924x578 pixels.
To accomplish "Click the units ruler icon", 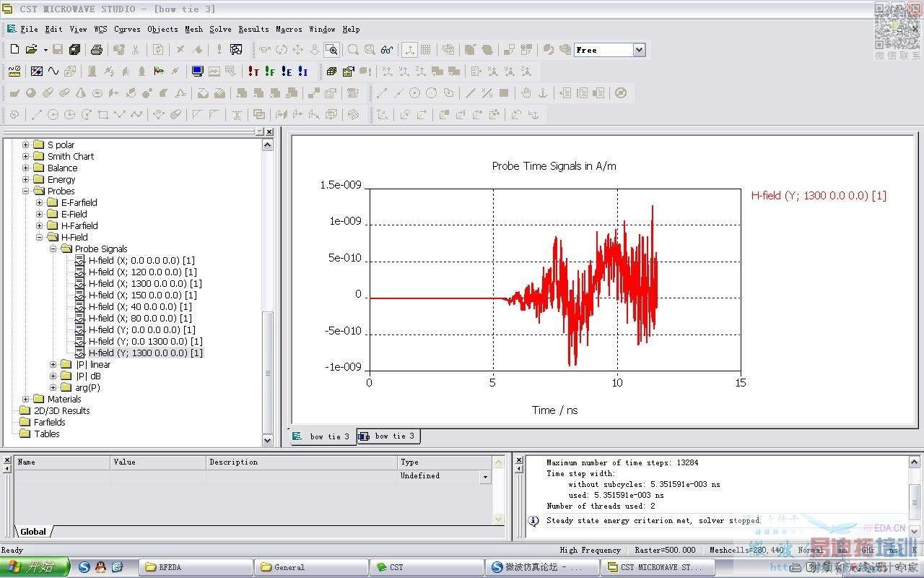I will pos(14,72).
